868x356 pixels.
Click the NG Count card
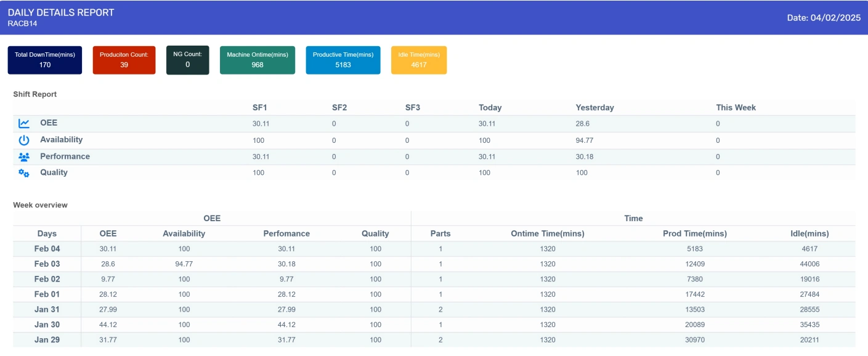(187, 60)
